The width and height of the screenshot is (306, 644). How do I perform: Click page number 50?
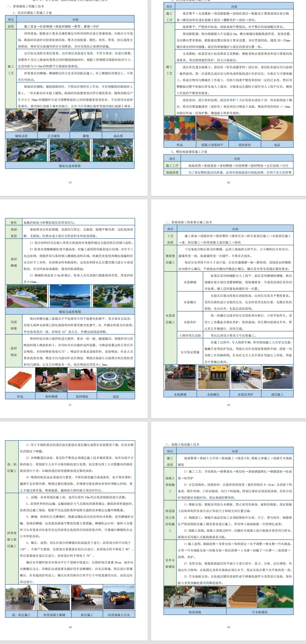click(x=229, y=627)
